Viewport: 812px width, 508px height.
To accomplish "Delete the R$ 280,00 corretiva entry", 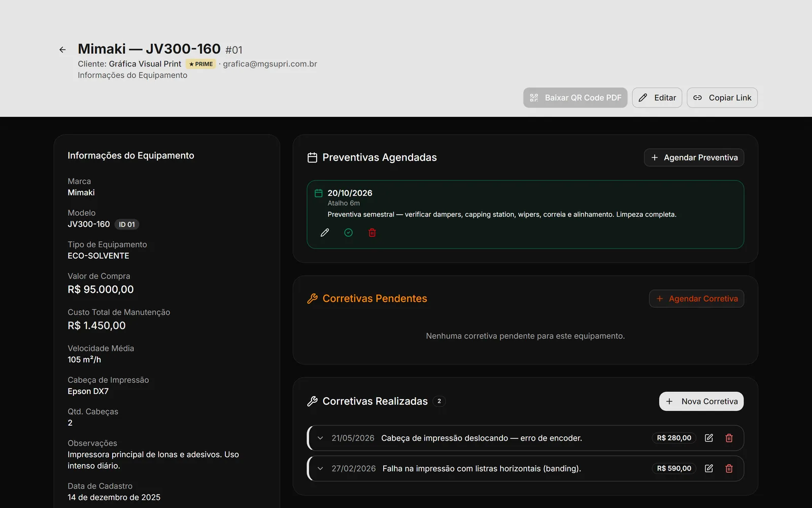I will tap(729, 438).
